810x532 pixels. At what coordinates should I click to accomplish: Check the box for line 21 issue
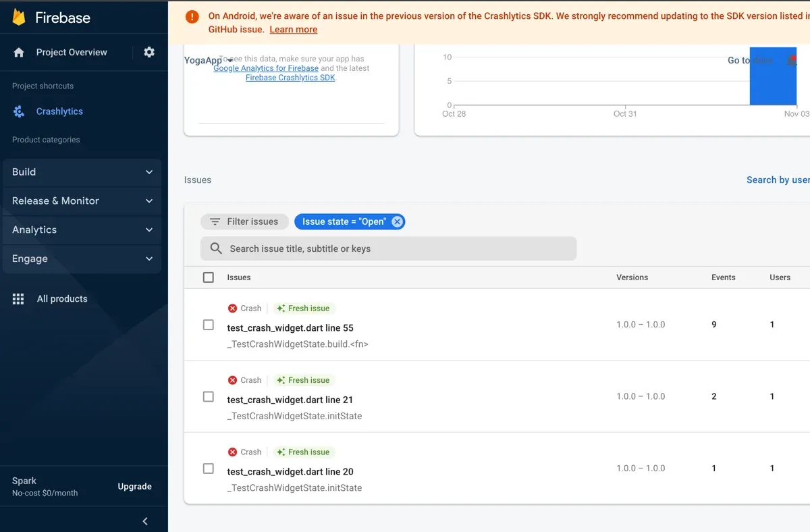pos(209,396)
